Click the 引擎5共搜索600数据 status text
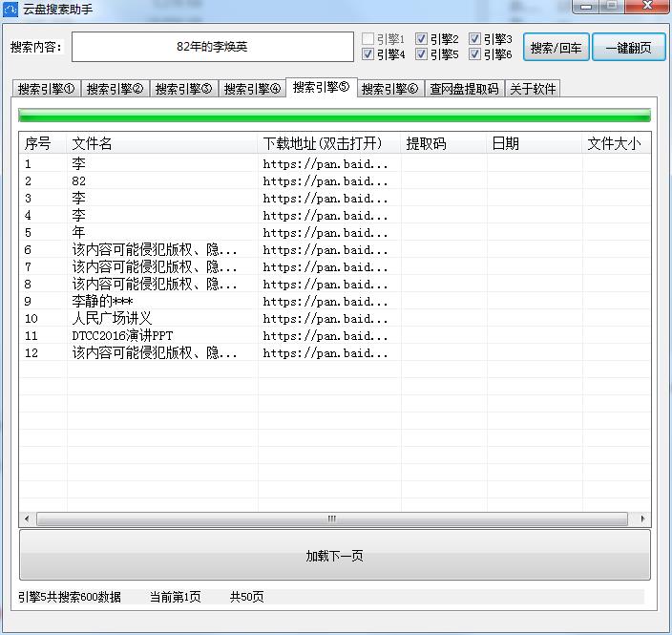This screenshot has width=672, height=635. 70,597
